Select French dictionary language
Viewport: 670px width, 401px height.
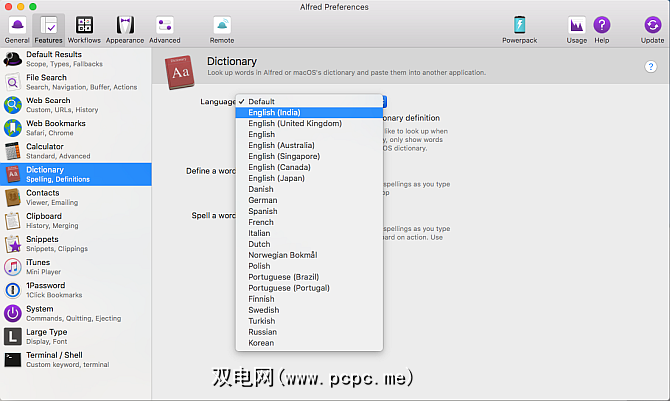point(309,222)
